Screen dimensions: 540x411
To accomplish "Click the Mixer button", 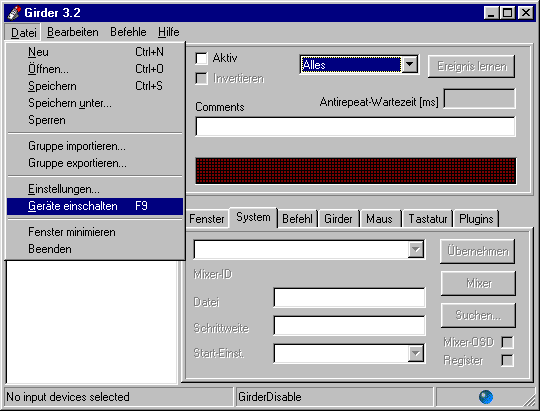I will tap(478, 284).
